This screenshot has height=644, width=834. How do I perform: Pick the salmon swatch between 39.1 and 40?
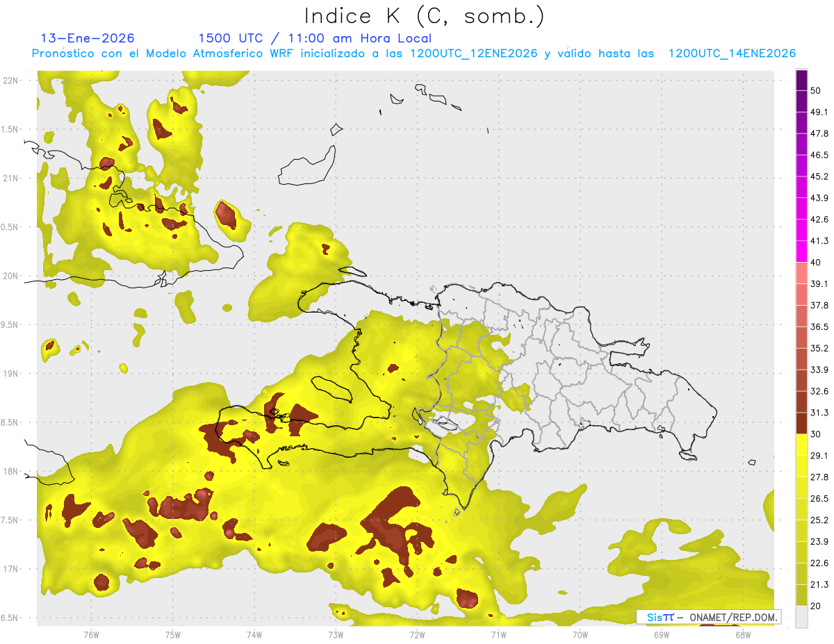(x=802, y=273)
